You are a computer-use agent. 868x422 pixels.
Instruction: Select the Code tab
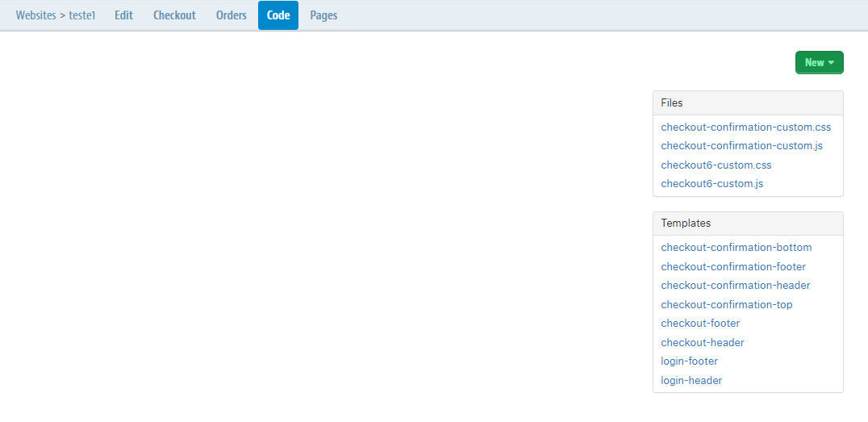[278, 15]
